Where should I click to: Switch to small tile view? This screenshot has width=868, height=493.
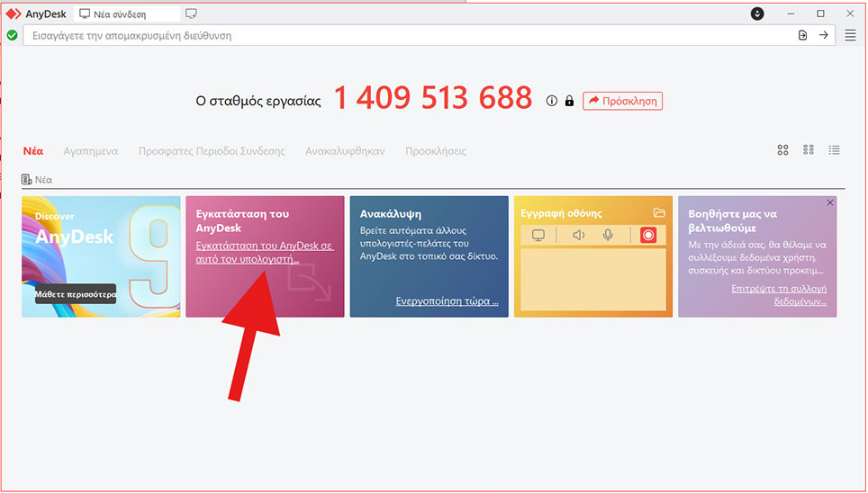coord(808,150)
